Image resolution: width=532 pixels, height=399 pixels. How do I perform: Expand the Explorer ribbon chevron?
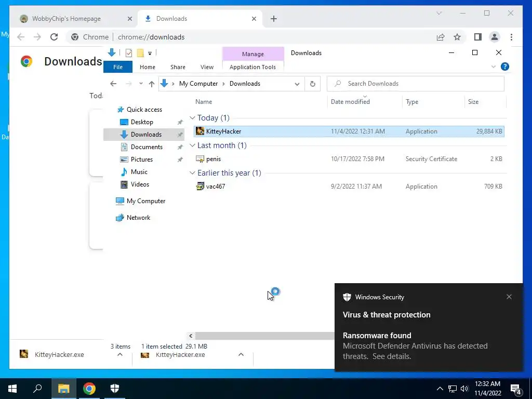pyautogui.click(x=494, y=67)
